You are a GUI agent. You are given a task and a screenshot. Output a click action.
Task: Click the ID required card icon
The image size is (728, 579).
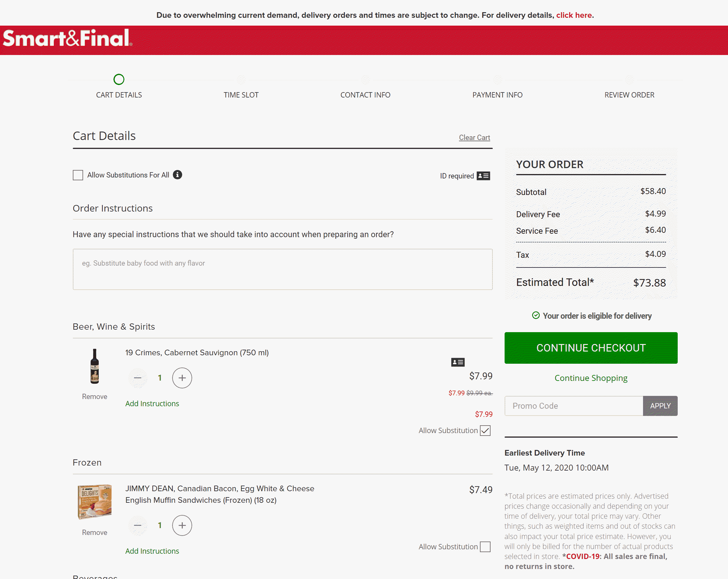pos(483,176)
